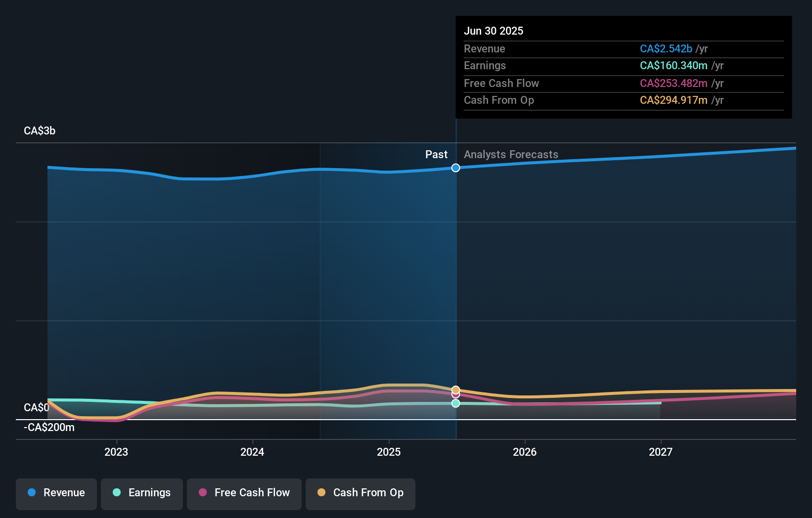Image resolution: width=812 pixels, height=518 pixels.
Task: Switch to the Past section of the chart
Action: click(436, 154)
